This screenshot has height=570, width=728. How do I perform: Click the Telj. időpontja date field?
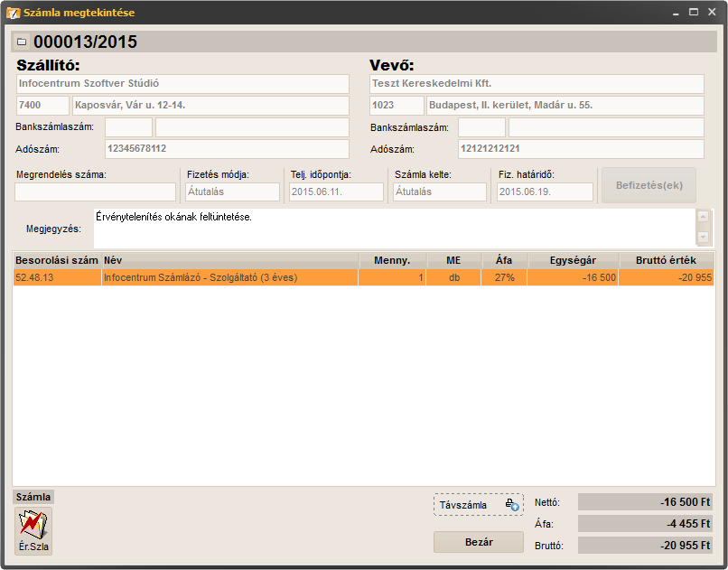tap(336, 192)
